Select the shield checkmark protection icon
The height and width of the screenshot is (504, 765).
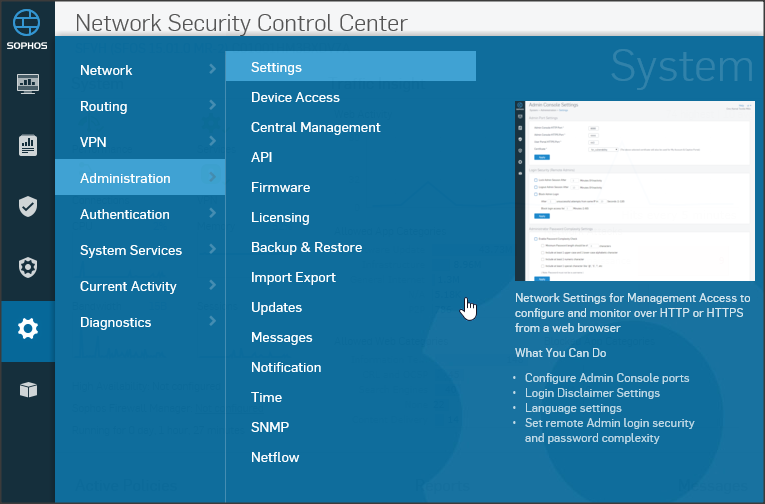coord(28,207)
